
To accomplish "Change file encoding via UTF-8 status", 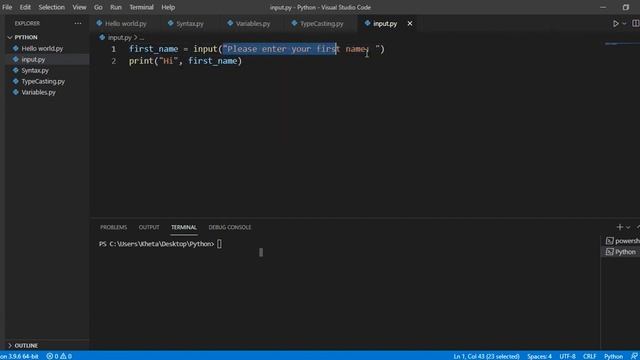I will click(x=567, y=356).
